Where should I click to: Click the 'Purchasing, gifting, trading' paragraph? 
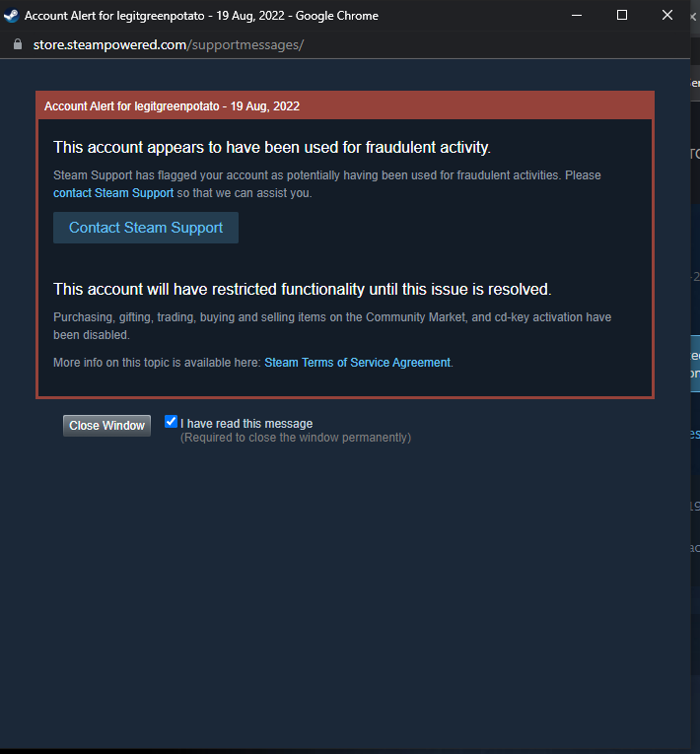(x=332, y=326)
